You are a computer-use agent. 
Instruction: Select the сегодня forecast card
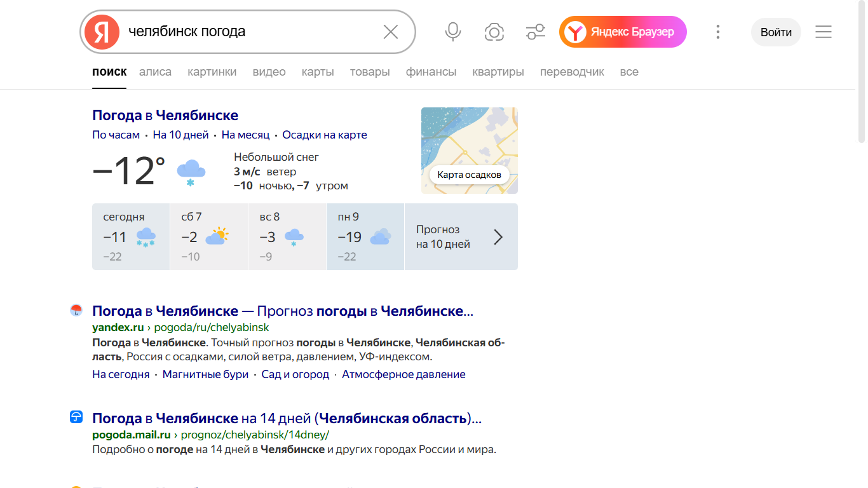point(131,236)
